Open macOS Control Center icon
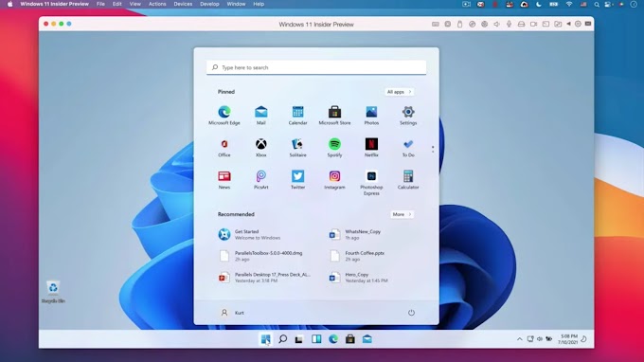Image resolution: width=644 pixels, height=362 pixels. [x=609, y=4]
